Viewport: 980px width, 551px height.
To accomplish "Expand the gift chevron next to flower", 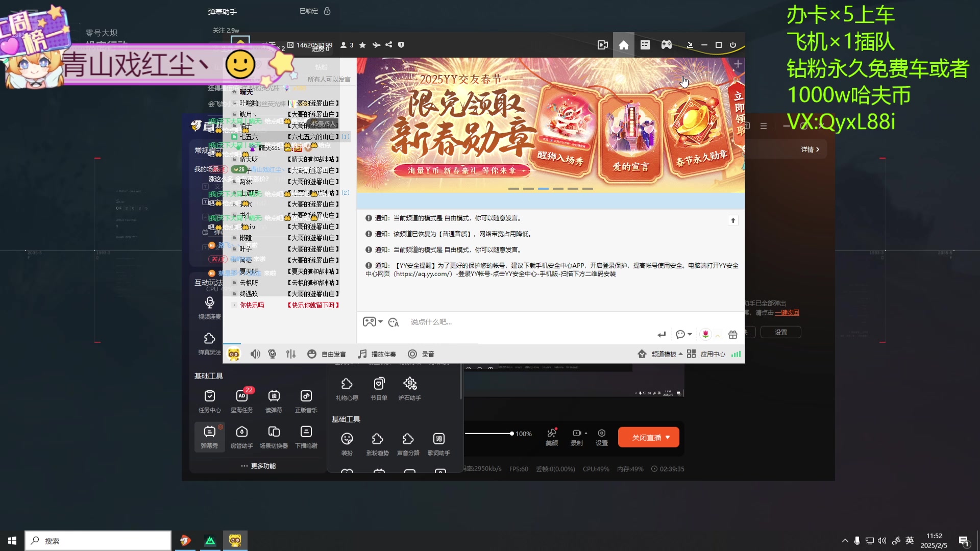I will (x=718, y=335).
